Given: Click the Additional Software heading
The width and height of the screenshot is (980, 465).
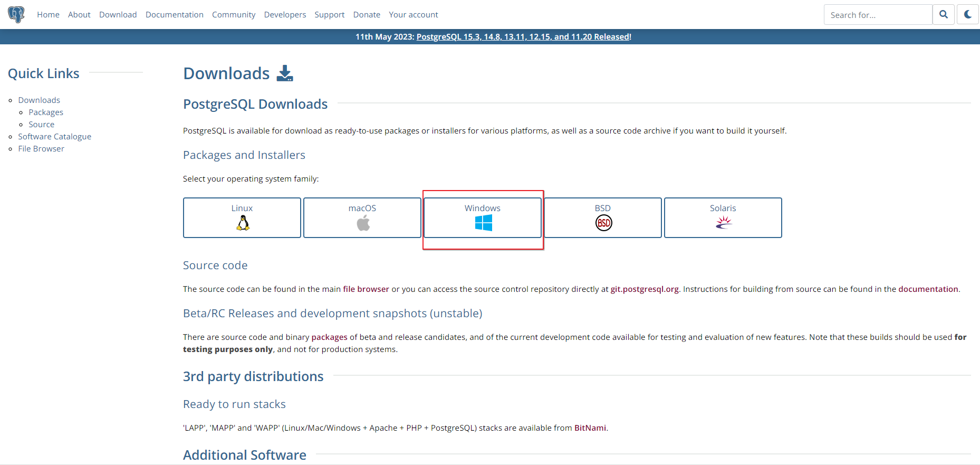Looking at the screenshot, I should 245,455.
